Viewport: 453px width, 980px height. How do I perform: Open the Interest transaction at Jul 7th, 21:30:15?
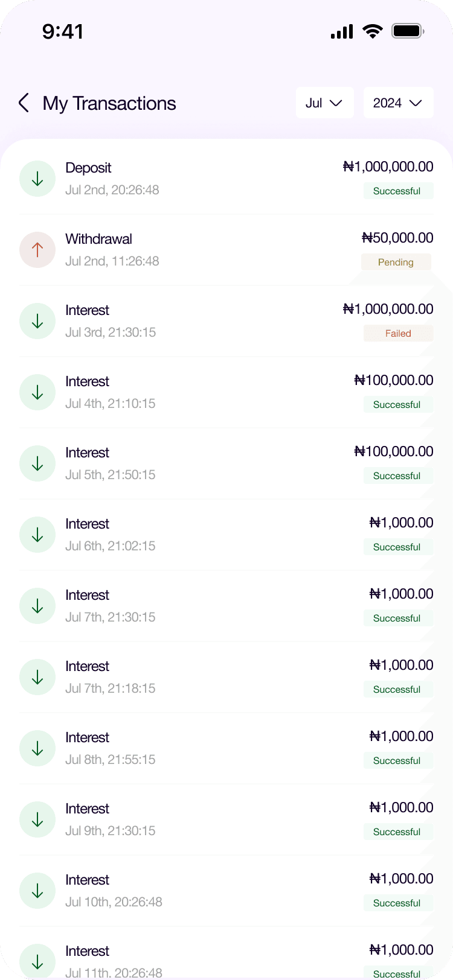coord(226,606)
